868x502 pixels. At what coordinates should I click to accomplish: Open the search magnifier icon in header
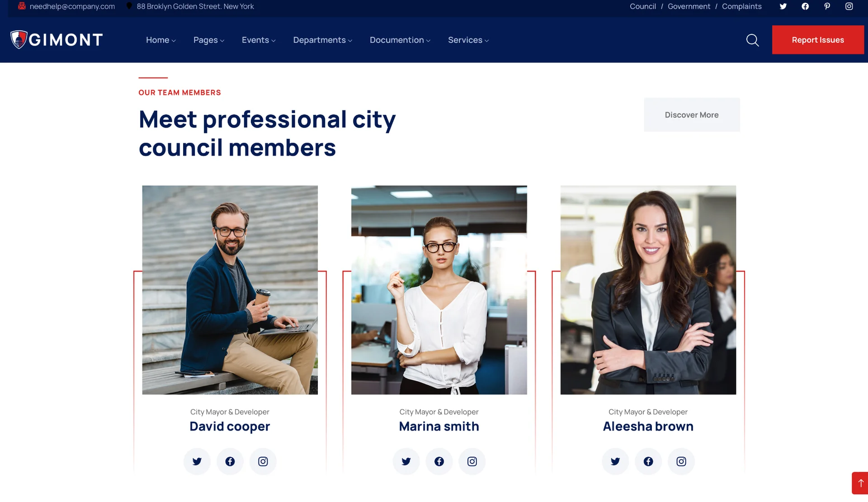tap(752, 40)
